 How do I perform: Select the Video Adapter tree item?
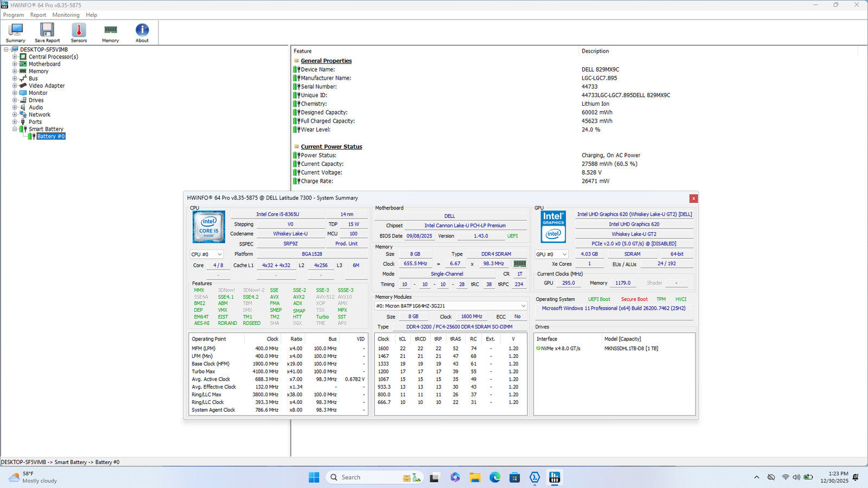point(47,86)
